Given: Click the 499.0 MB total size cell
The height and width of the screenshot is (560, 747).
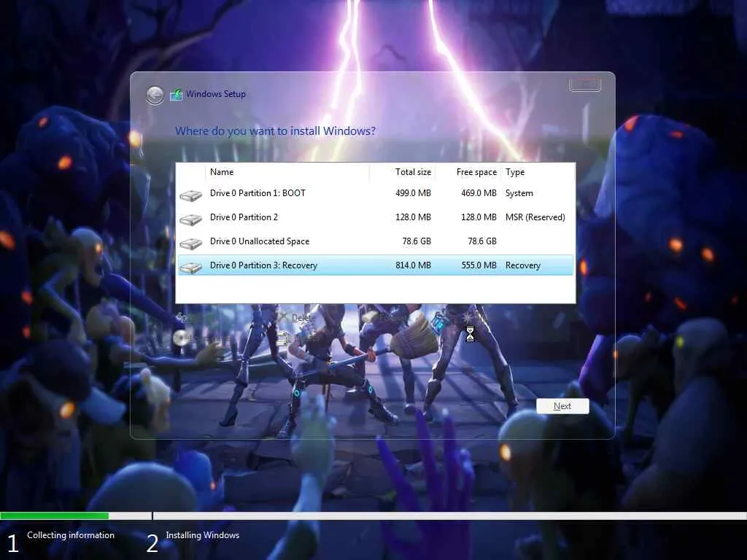Looking at the screenshot, I should 413,193.
